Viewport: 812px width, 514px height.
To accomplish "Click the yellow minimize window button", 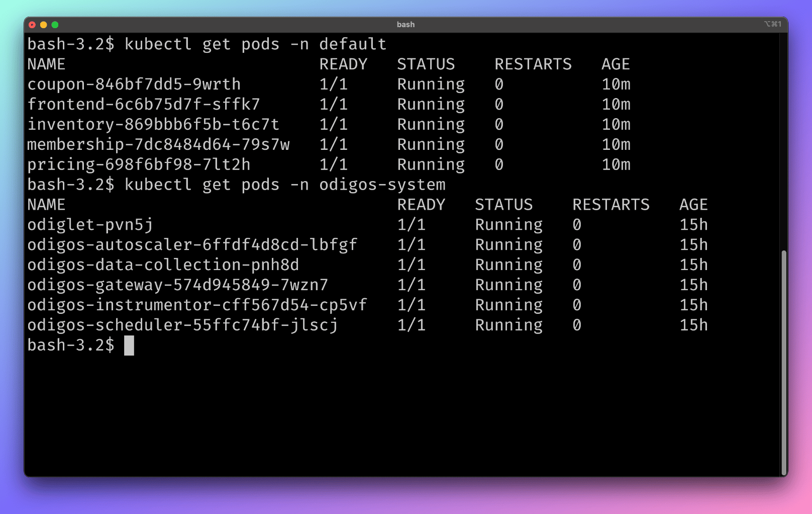I will coord(43,25).
